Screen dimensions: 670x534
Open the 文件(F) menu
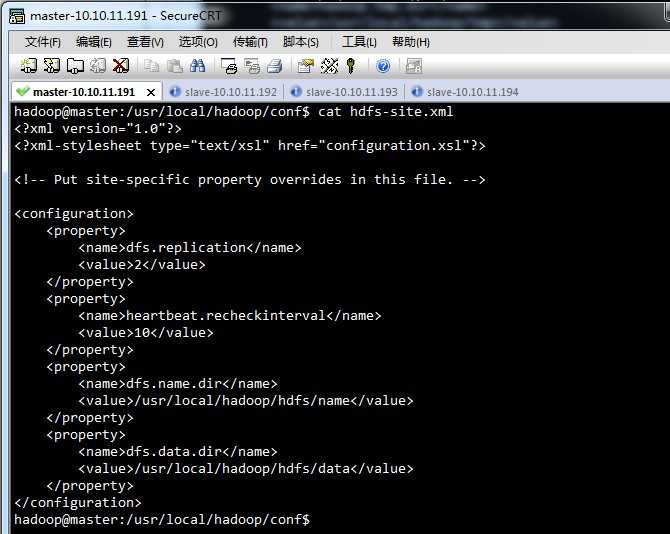pos(42,42)
